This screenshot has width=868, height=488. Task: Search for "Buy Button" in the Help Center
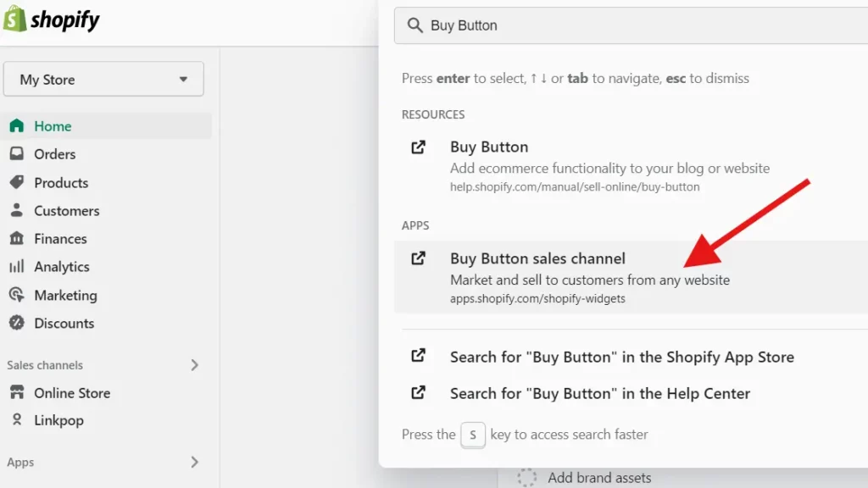(x=600, y=393)
